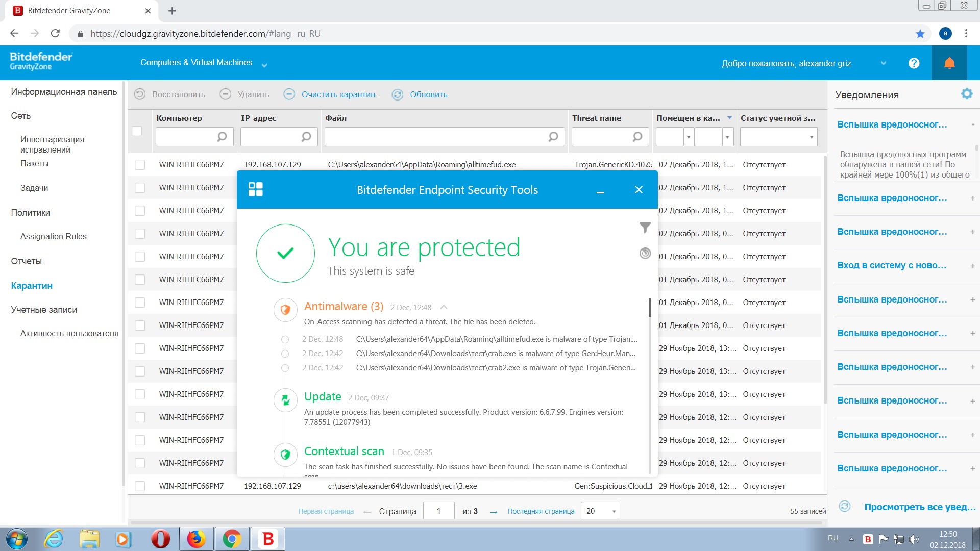Go to the Отчеты section
Viewport: 980px width, 551px height.
coord(27,261)
